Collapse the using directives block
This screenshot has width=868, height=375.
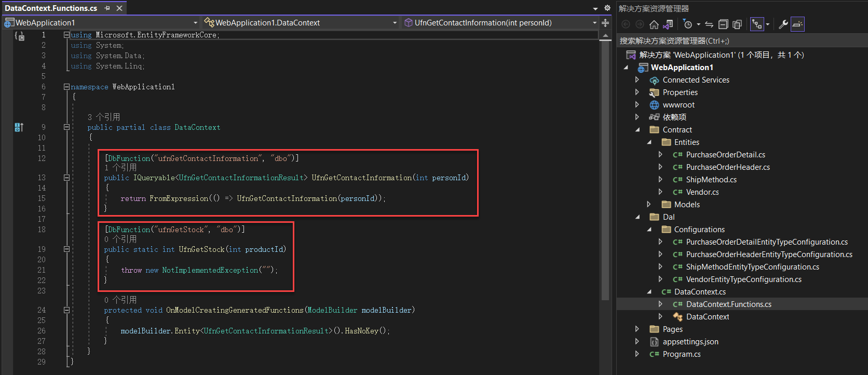[66, 35]
